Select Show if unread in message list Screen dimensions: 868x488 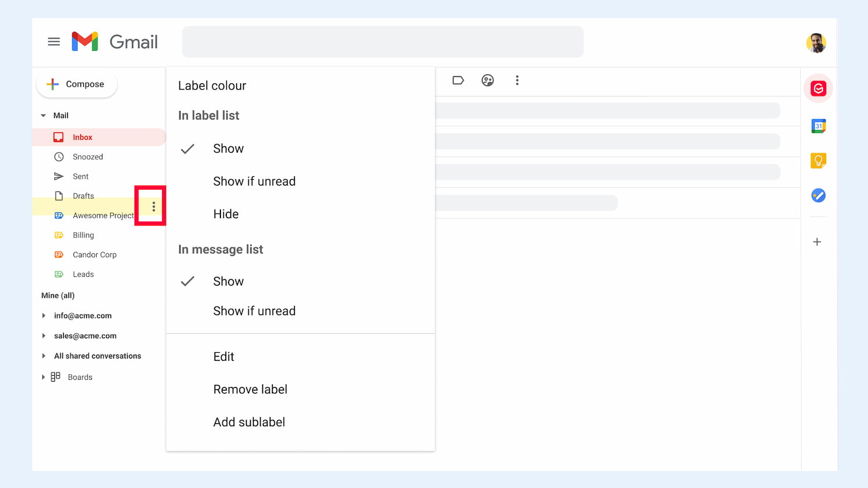(x=255, y=310)
